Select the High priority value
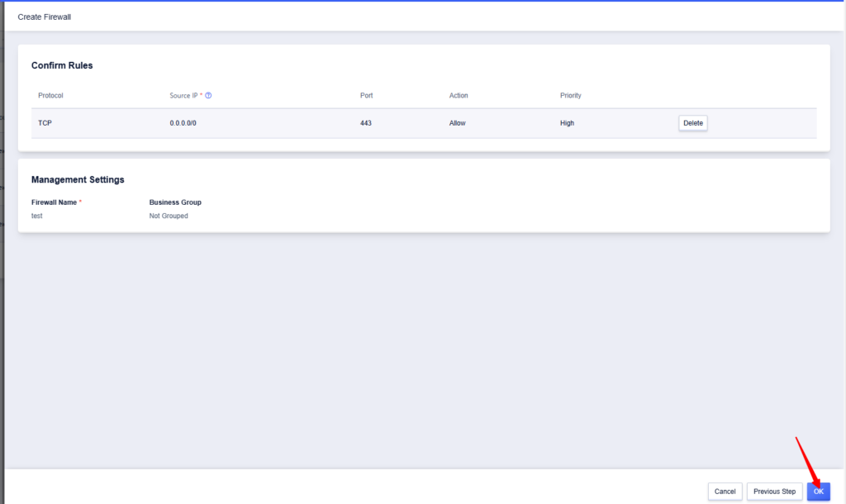846x504 pixels. 567,123
